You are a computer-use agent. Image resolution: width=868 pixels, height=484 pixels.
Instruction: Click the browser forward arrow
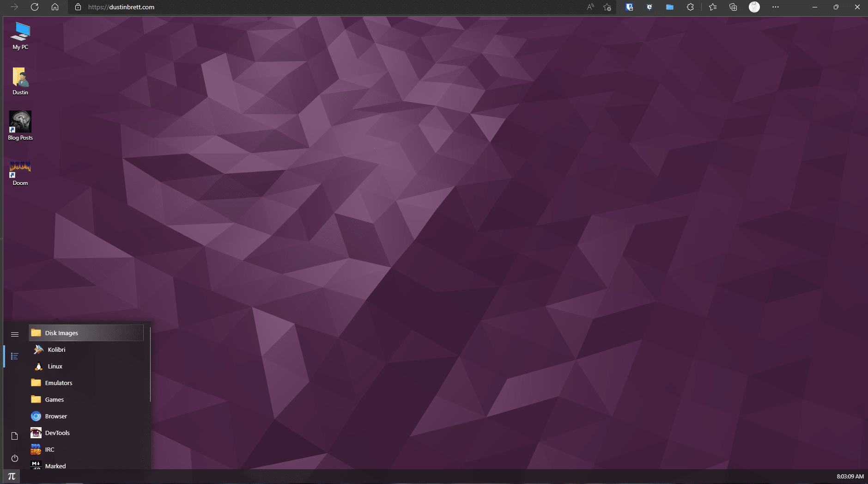pyautogui.click(x=14, y=7)
